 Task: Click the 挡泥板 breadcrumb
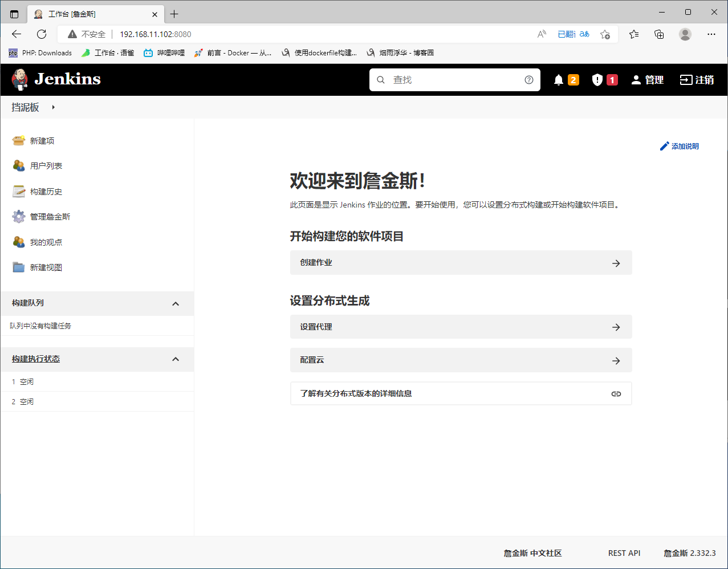click(x=26, y=107)
